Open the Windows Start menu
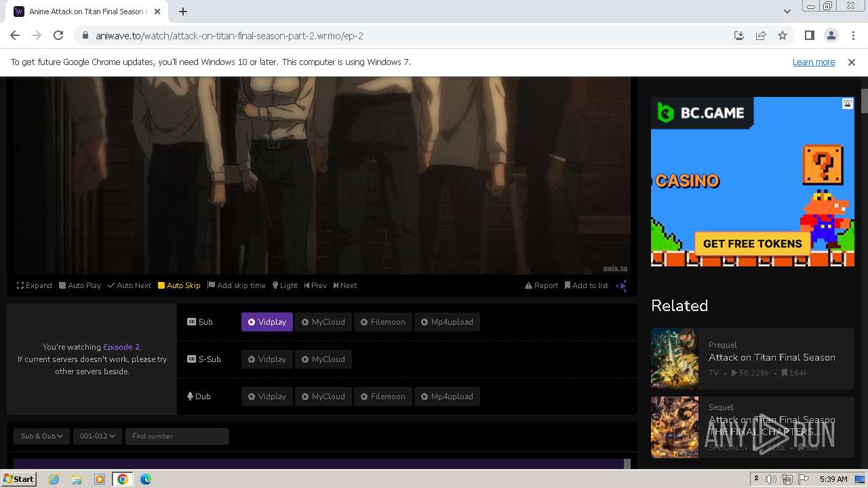This screenshot has width=868, height=488. point(19,479)
